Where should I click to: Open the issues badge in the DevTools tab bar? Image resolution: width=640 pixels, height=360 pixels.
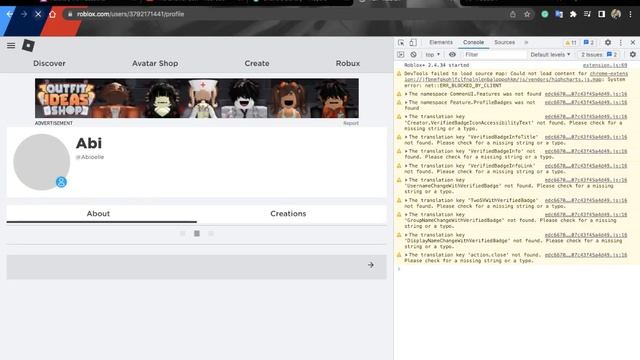pyautogui.click(x=589, y=42)
